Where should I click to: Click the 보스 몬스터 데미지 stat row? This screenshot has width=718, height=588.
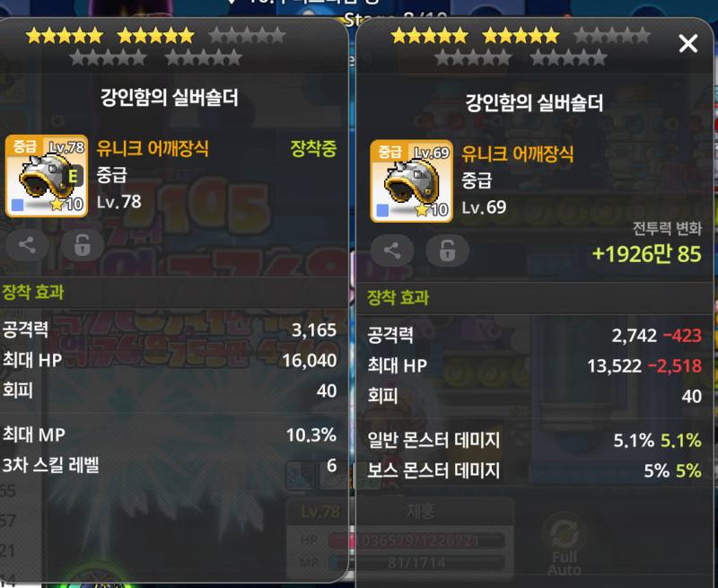534,470
